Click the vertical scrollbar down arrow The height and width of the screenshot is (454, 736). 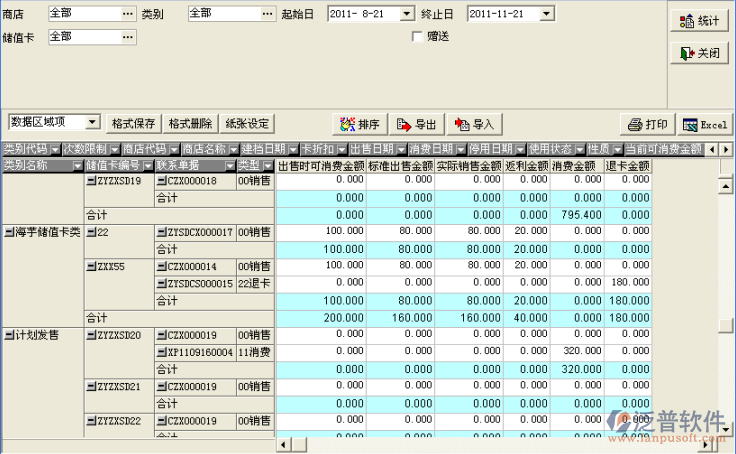(x=727, y=427)
